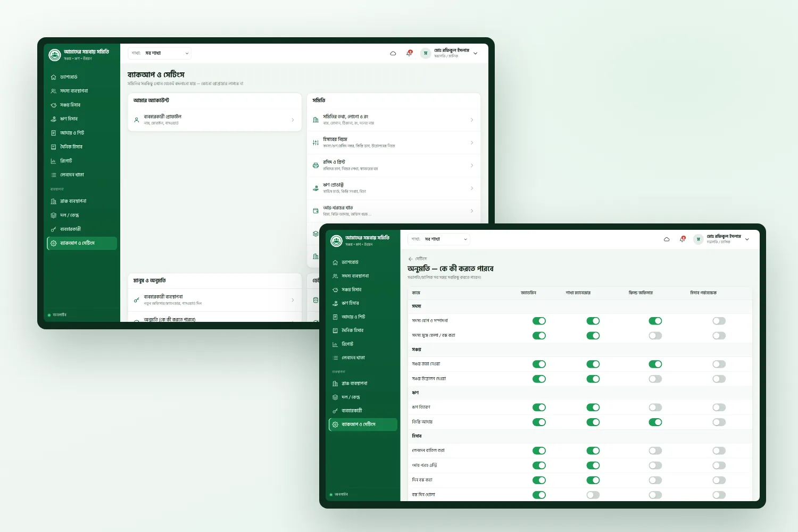Click hand-coin icon of ঋণ হিসাব, front sidebar
This screenshot has height=532, width=798.
335,303
